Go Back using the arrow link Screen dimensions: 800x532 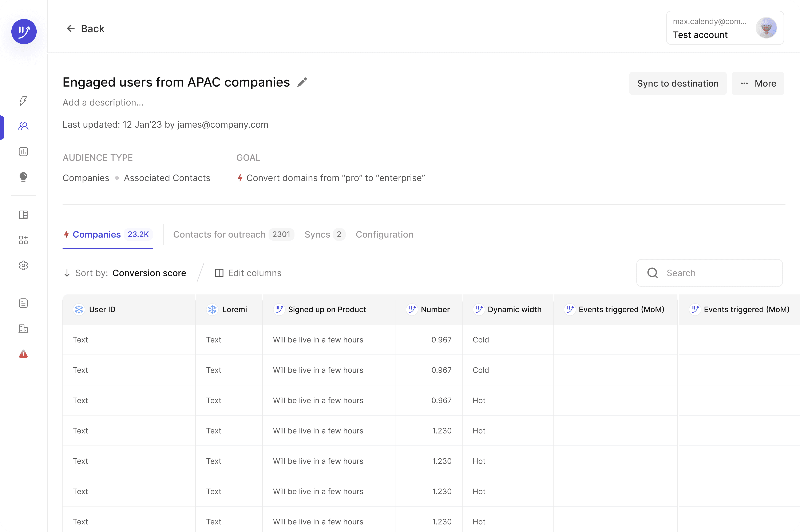(x=85, y=29)
